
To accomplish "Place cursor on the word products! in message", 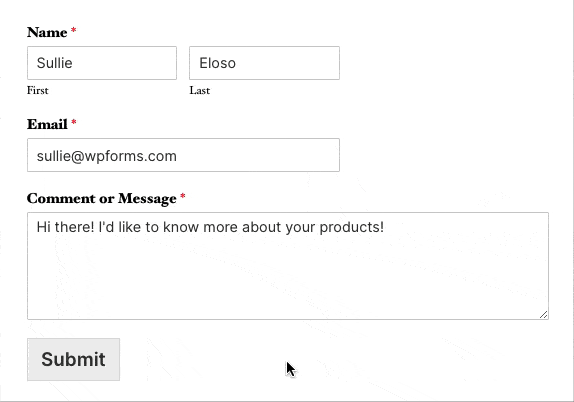I will pyautogui.click(x=352, y=227).
